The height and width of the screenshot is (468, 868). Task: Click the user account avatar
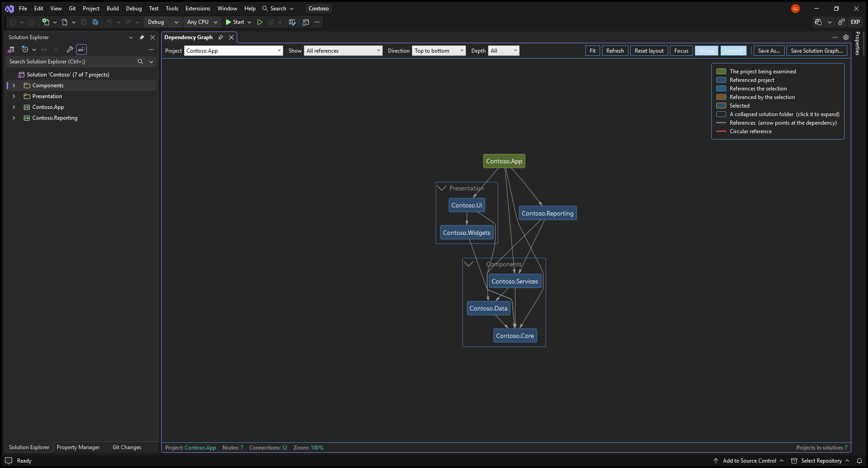[796, 9]
